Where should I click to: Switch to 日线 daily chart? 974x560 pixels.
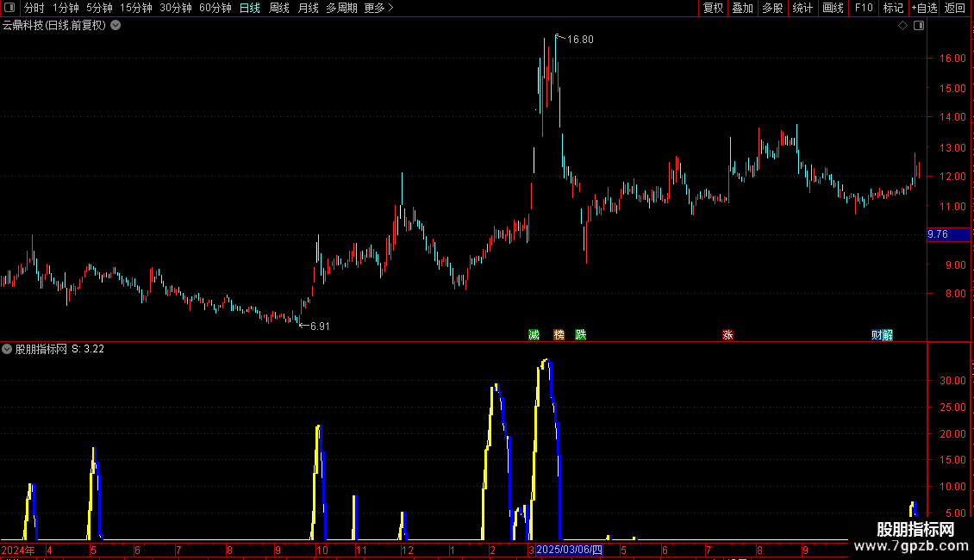pos(250,8)
